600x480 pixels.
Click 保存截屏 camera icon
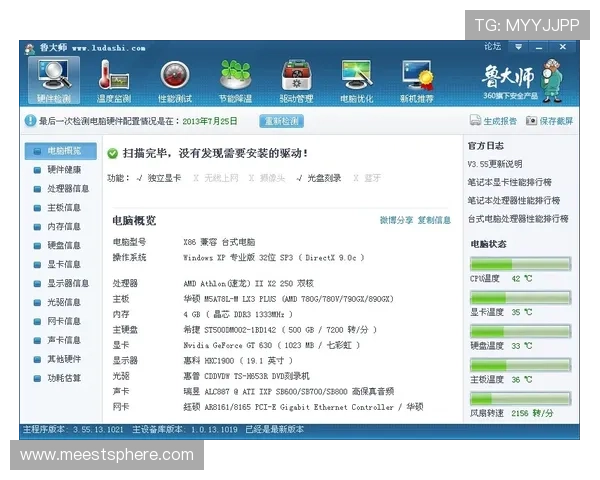[531, 121]
